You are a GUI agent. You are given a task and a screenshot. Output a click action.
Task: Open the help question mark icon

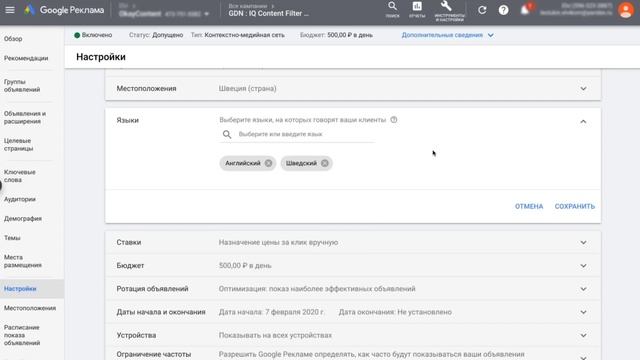pos(503,10)
